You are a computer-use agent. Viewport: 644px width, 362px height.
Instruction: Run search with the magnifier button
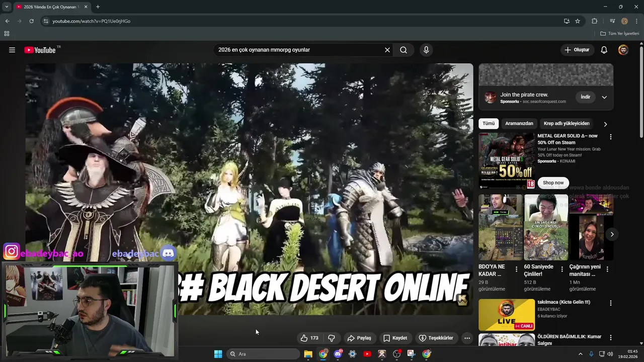tap(404, 50)
